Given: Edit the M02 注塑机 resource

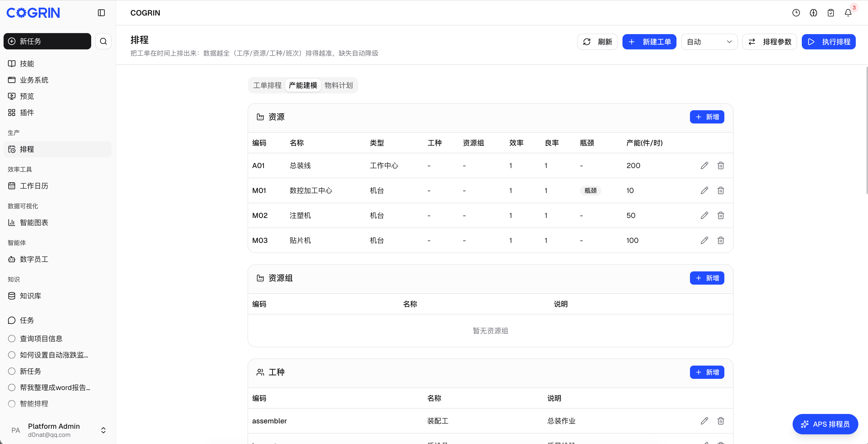Looking at the screenshot, I should (x=704, y=215).
